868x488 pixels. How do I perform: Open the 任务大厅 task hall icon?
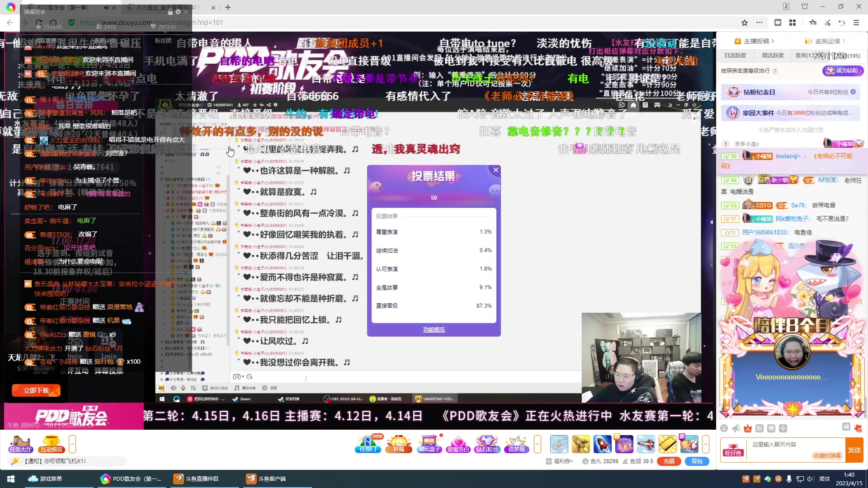point(20,444)
